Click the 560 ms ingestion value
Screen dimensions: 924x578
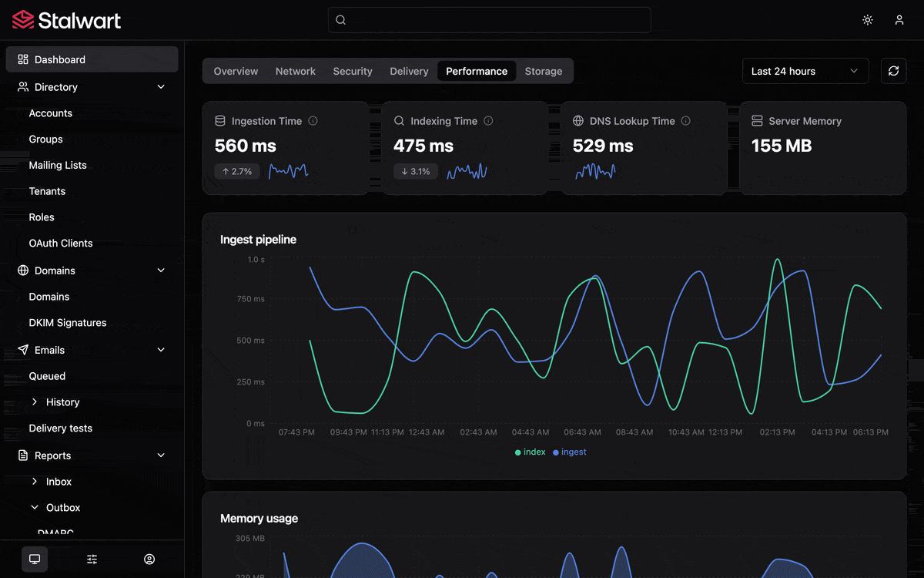246,146
